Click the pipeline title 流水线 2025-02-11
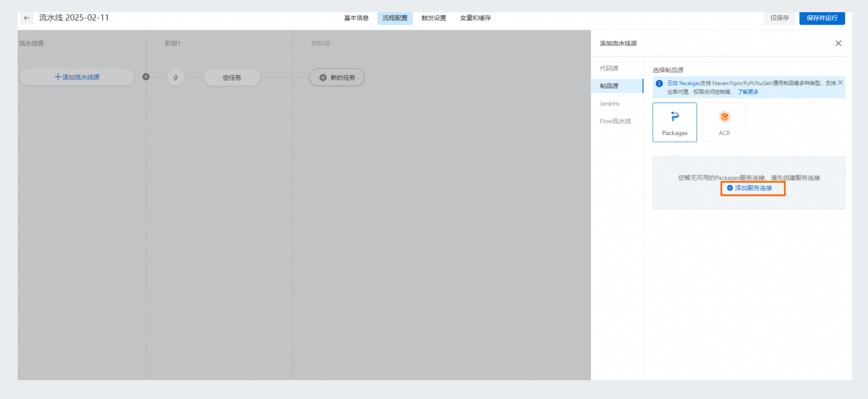This screenshot has height=399, width=868. pos(74,17)
